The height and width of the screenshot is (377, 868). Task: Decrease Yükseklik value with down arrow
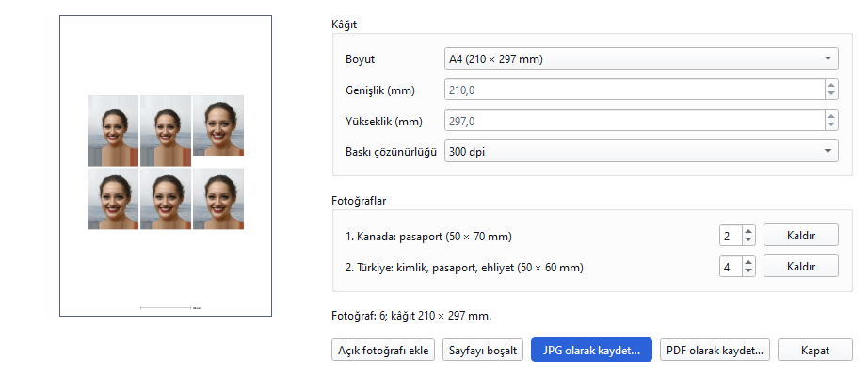click(831, 125)
